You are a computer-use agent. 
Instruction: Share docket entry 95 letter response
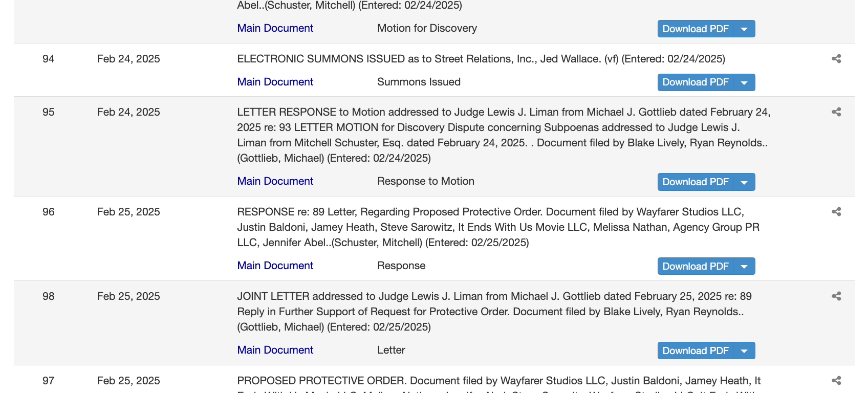tap(836, 112)
